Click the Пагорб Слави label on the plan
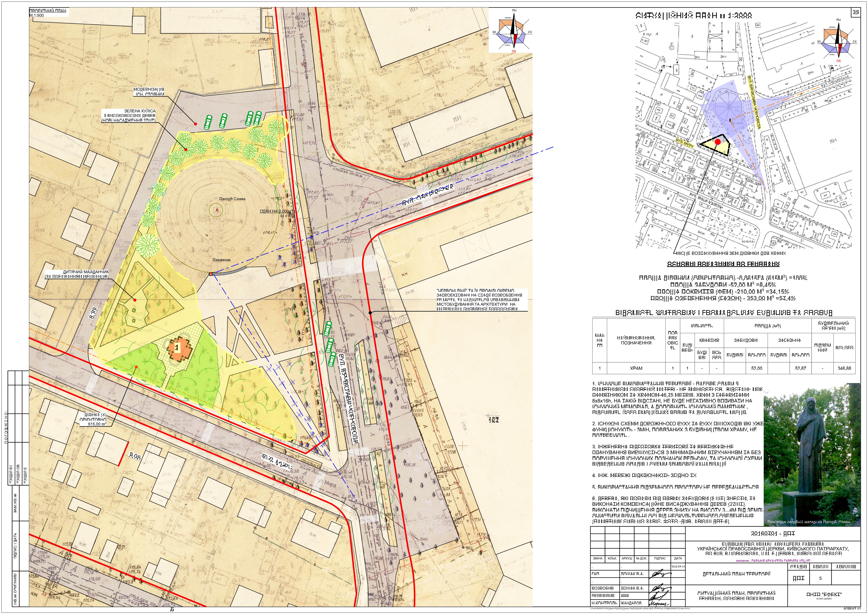The height and width of the screenshot is (614, 868). click(x=232, y=199)
